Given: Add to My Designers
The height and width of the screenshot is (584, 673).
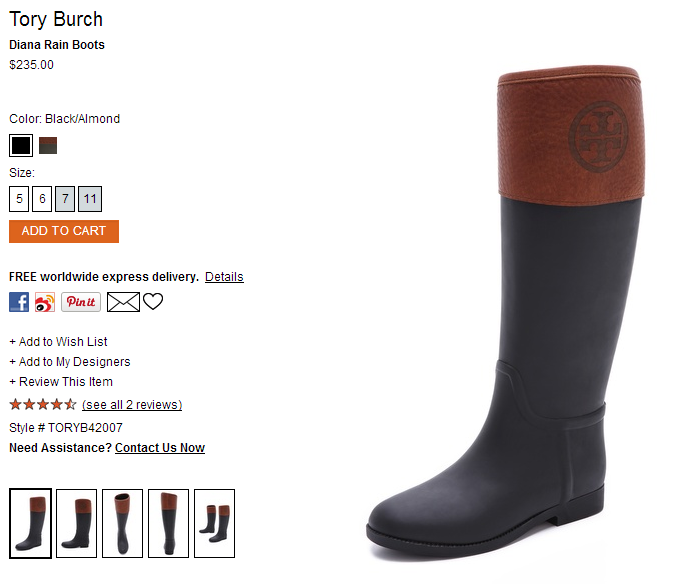Looking at the screenshot, I should pyautogui.click(x=70, y=362).
